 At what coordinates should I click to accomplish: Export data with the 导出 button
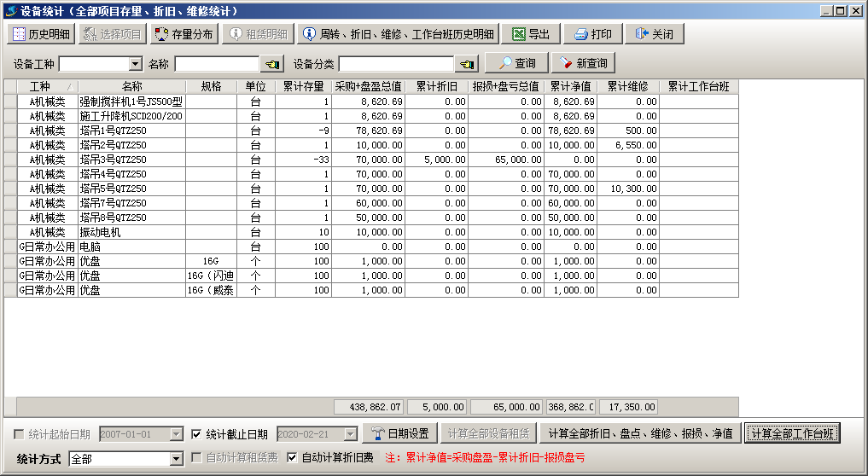tap(530, 34)
